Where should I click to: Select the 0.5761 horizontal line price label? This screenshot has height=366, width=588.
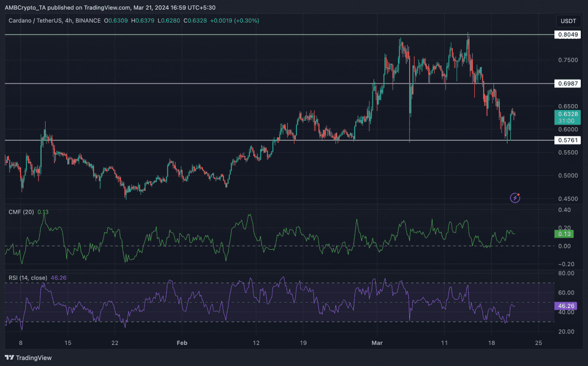click(x=567, y=140)
